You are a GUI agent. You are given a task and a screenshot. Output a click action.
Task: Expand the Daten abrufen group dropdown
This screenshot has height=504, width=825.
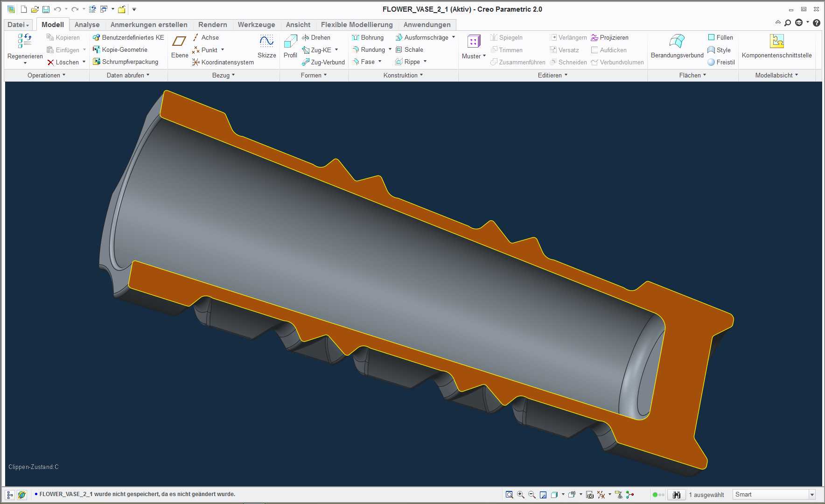[x=128, y=75]
